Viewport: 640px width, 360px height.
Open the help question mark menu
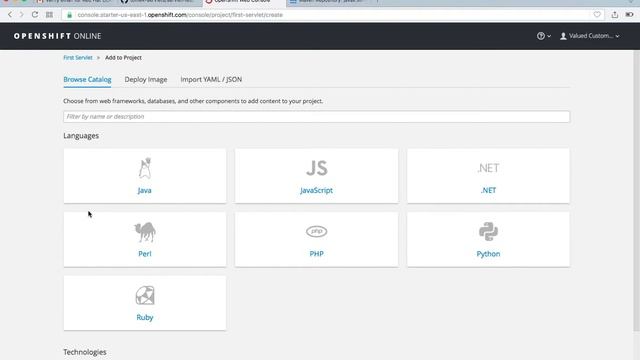pyautogui.click(x=544, y=36)
